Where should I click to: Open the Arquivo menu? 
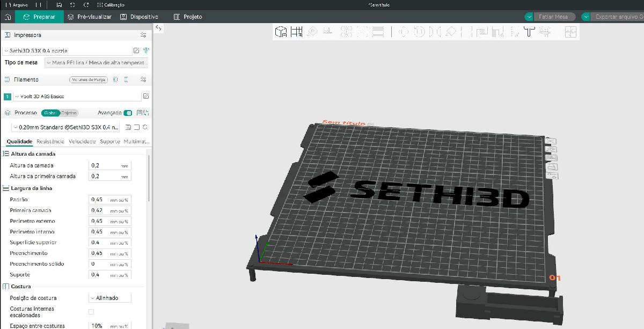21,5
